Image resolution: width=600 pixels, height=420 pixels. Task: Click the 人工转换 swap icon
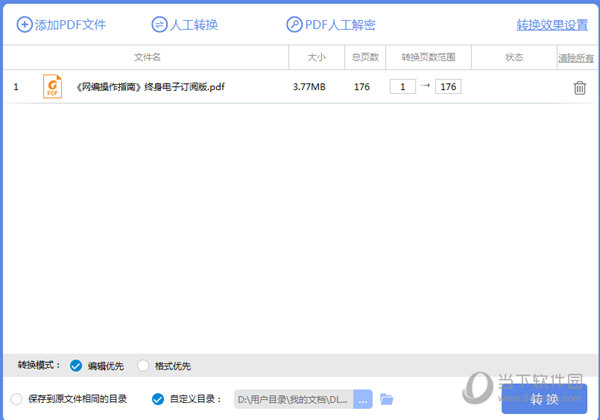(159, 25)
